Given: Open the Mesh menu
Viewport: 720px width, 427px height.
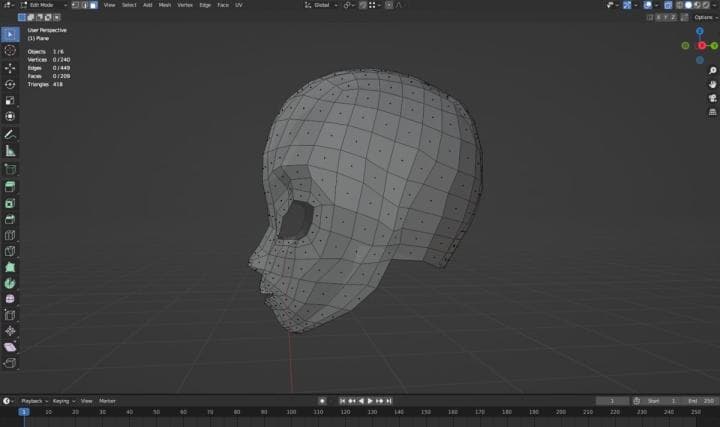Looking at the screenshot, I should (164, 5).
